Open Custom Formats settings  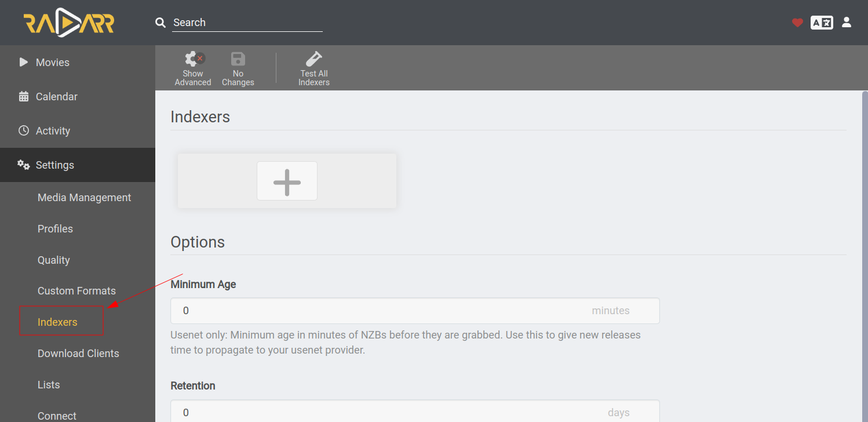(x=76, y=291)
